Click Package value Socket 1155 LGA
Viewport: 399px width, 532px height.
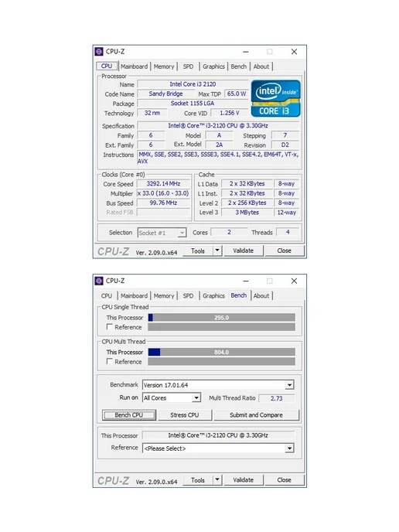193,103
